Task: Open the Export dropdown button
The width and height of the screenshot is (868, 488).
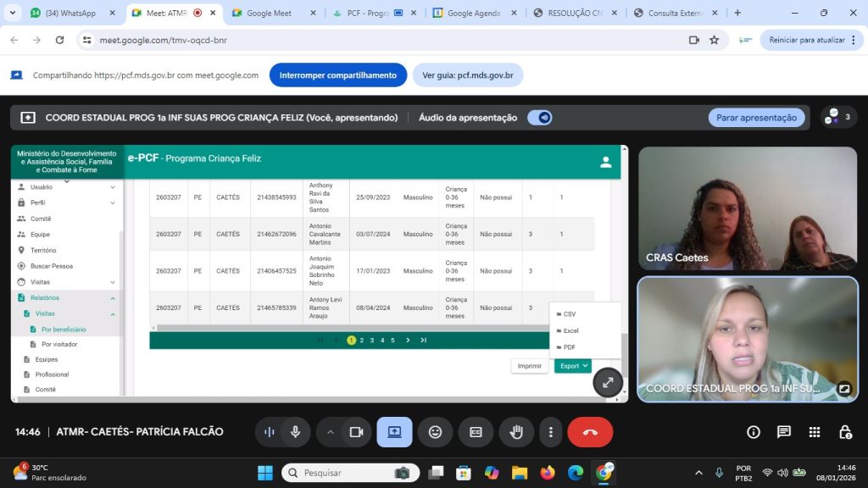Action: click(573, 366)
